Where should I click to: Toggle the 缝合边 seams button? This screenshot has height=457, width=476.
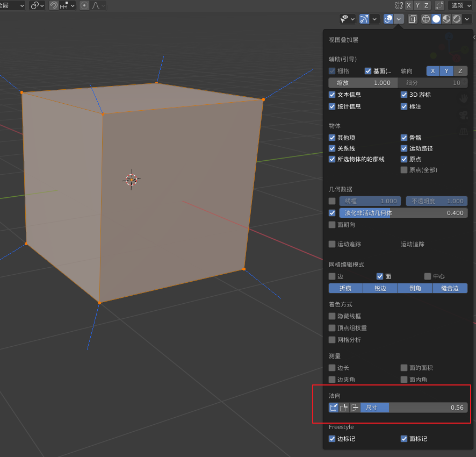[450, 288]
